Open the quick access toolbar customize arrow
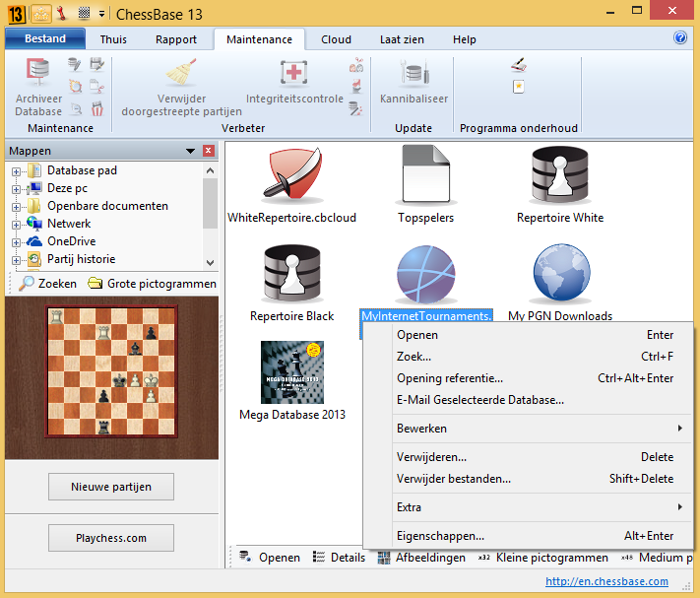The width and height of the screenshot is (700, 598). point(101,15)
